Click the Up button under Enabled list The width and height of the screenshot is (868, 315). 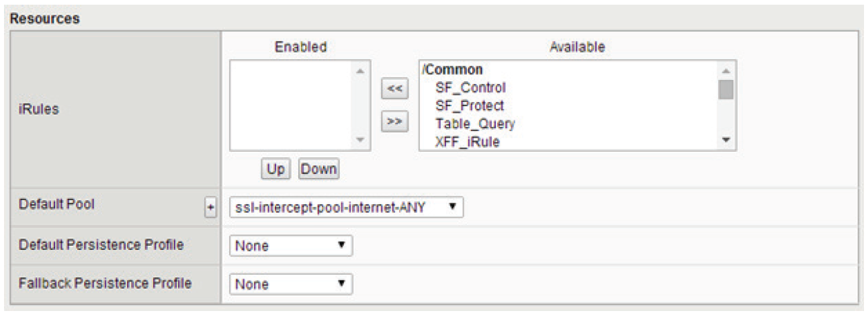pos(276,170)
